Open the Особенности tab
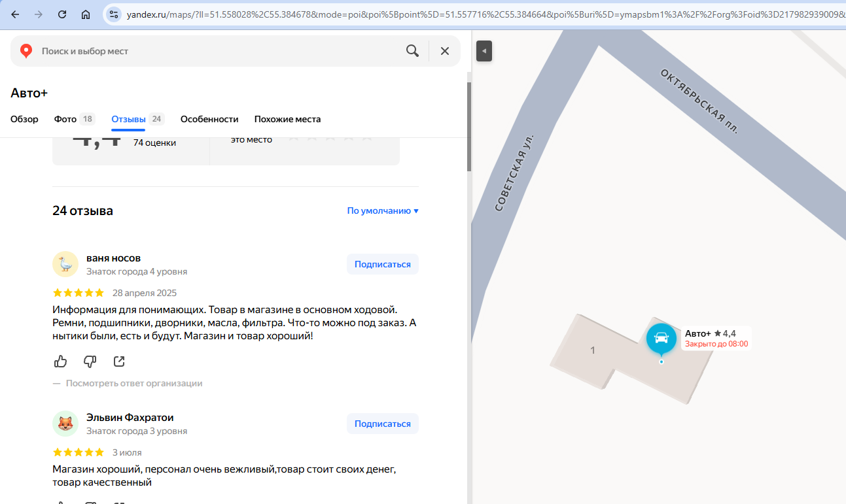This screenshot has height=504, width=846. pyautogui.click(x=209, y=119)
